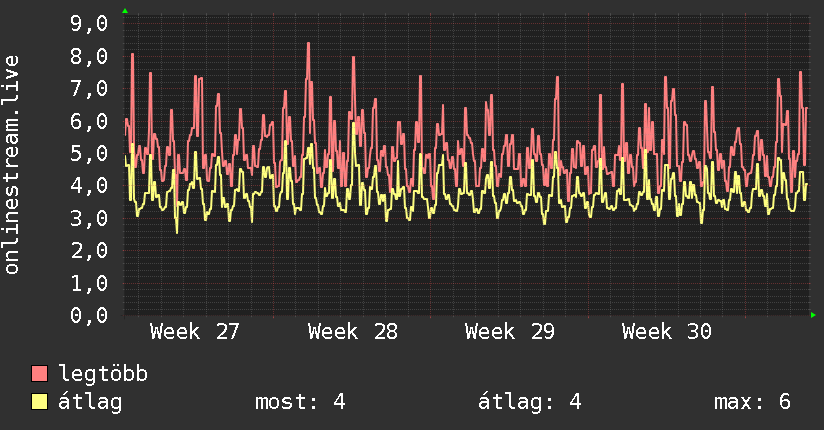Click the max: 6 statistic text
824x430 pixels.
click(x=753, y=402)
